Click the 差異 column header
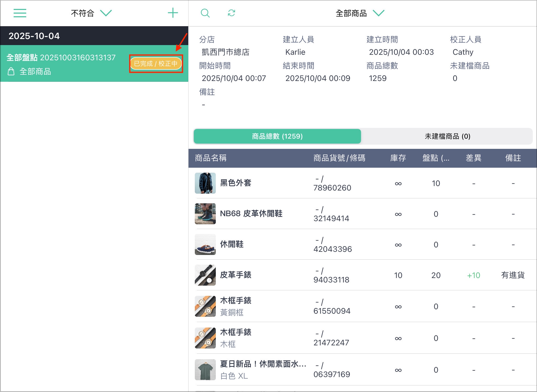Viewport: 537px width, 392px height. [x=474, y=158]
